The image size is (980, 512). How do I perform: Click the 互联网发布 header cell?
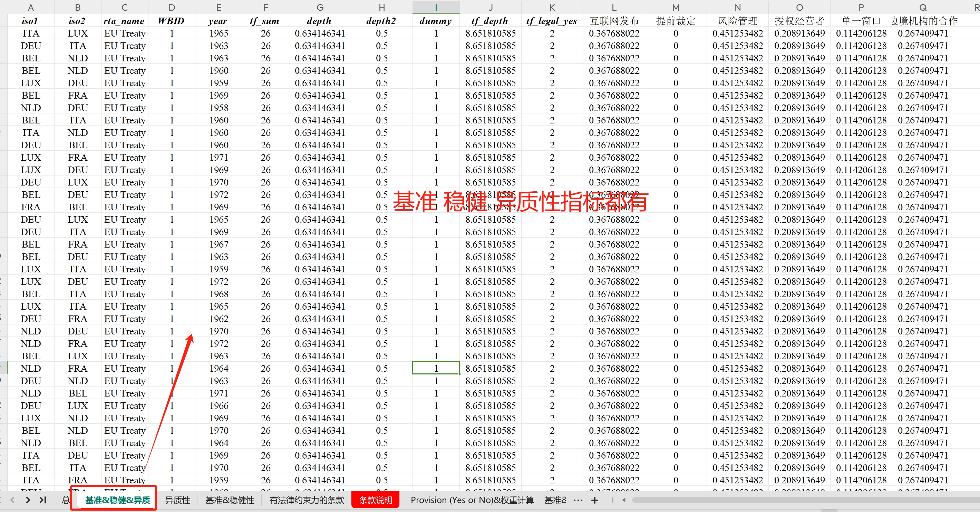(614, 21)
